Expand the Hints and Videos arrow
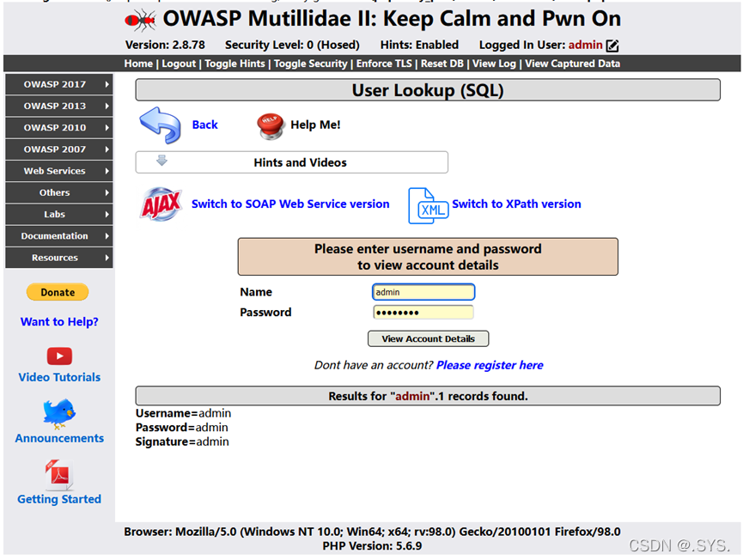Image resolution: width=743 pixels, height=560 pixels. pos(161,161)
